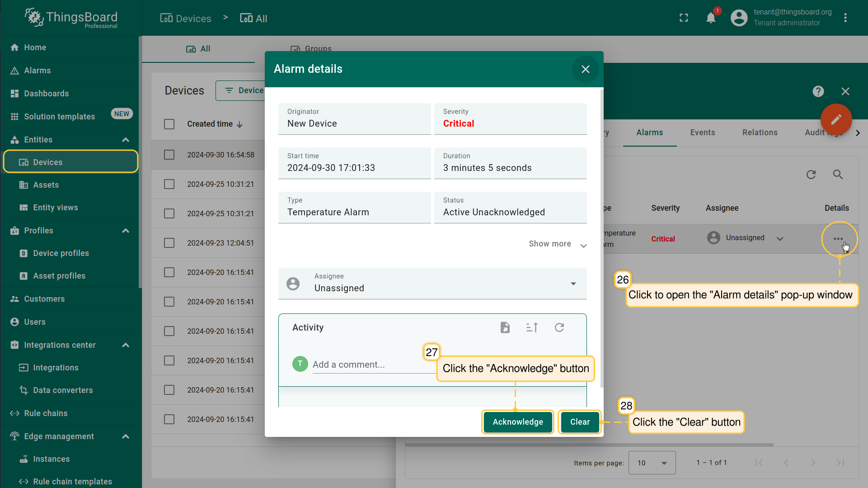Toggle fullscreen mode icon
This screenshot has height=488, width=868.
pyautogui.click(x=684, y=18)
